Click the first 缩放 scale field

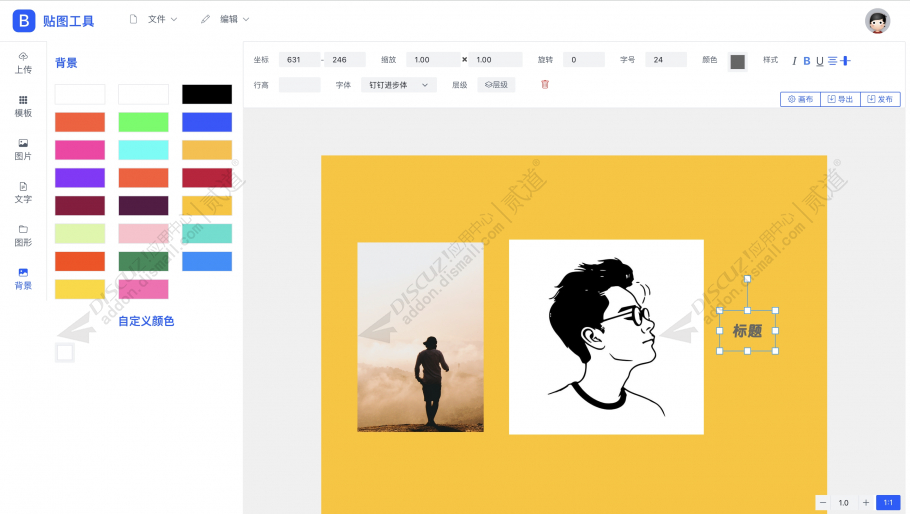click(x=433, y=60)
